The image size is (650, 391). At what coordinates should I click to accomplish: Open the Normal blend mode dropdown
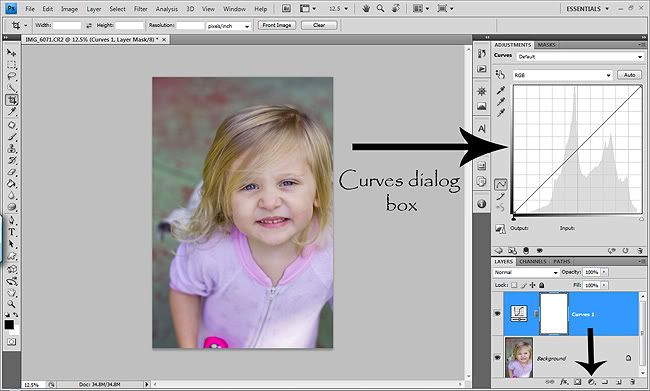[526, 272]
